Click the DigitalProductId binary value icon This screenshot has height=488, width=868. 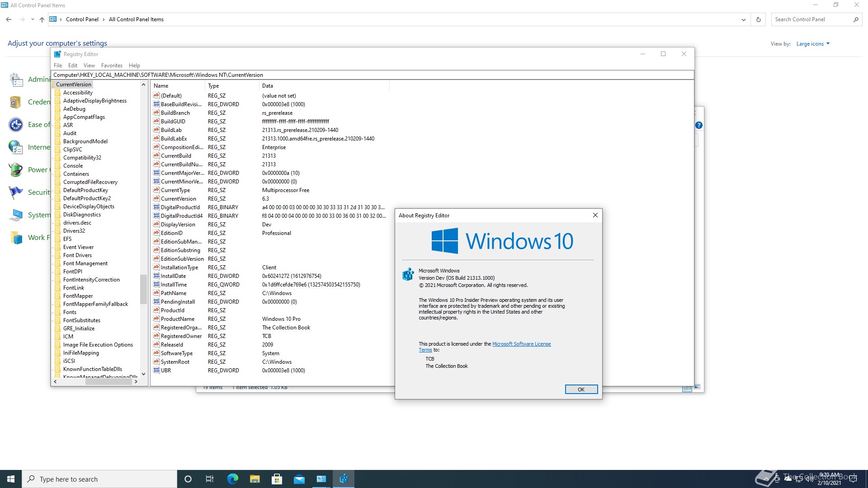point(156,207)
